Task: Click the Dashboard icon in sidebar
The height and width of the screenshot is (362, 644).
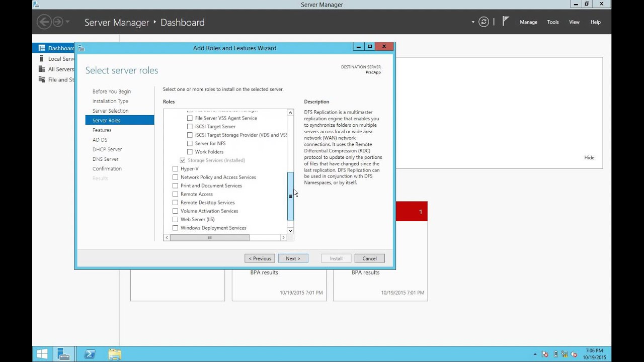Action: click(x=42, y=48)
